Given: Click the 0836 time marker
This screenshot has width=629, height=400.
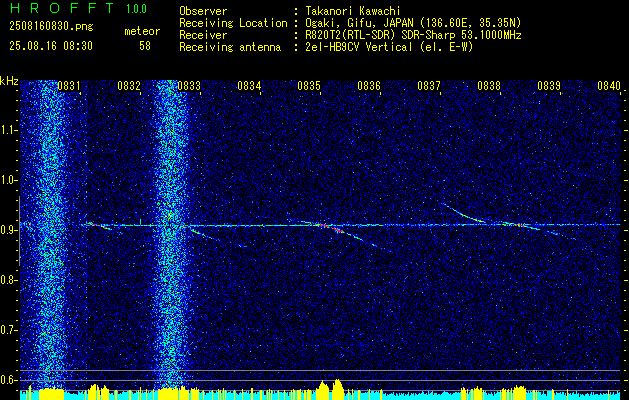Looking at the screenshot, I should (369, 85).
